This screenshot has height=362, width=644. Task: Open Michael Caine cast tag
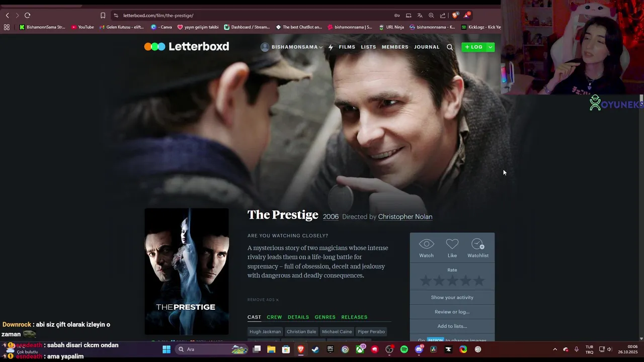coord(337,332)
